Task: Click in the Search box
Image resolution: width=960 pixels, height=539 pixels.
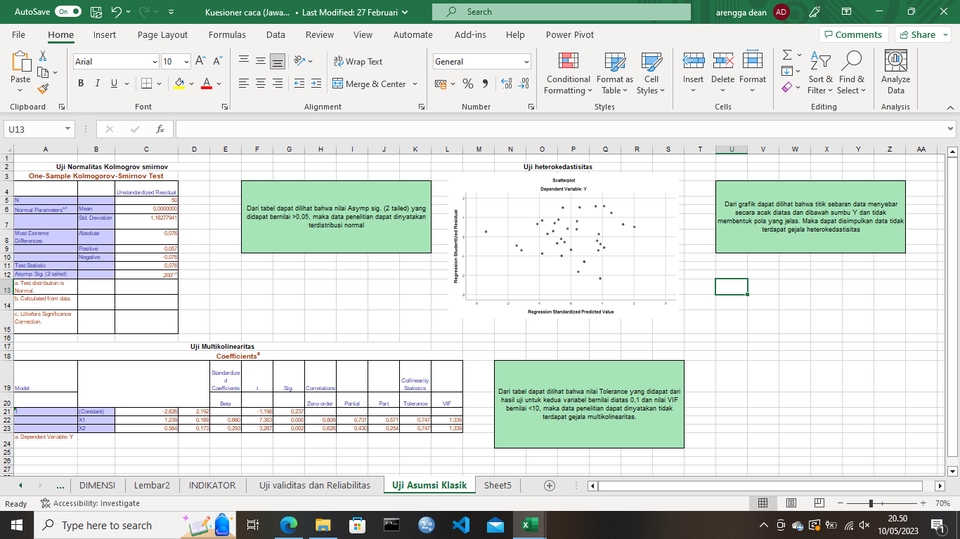Action: [x=561, y=12]
